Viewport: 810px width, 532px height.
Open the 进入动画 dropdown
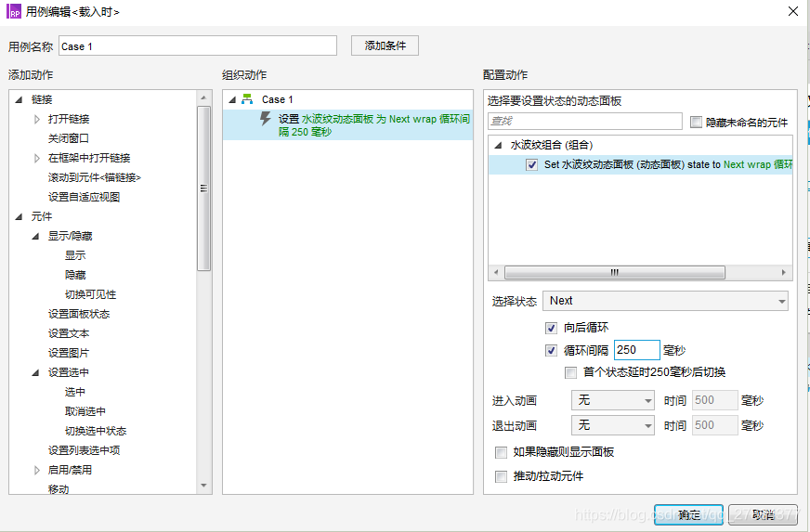pyautogui.click(x=613, y=400)
